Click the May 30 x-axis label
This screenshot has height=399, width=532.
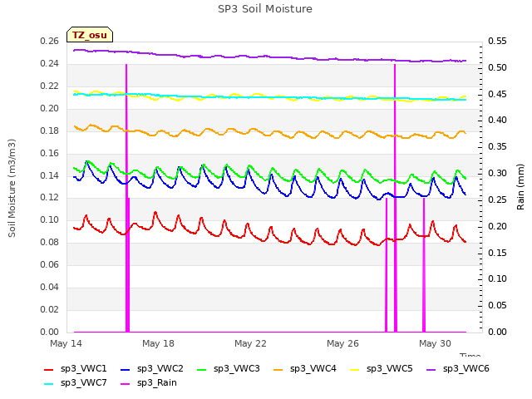pyautogui.click(x=435, y=343)
